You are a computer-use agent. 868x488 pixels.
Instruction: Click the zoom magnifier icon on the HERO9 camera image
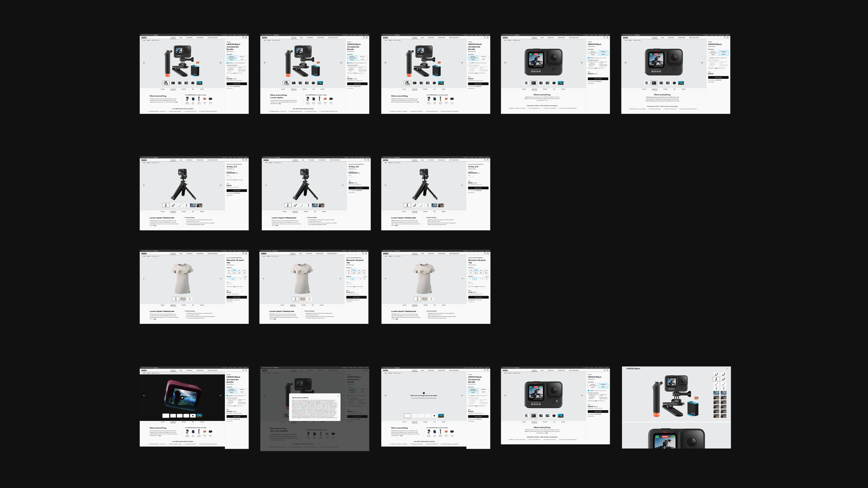pyautogui.click(x=557, y=401)
